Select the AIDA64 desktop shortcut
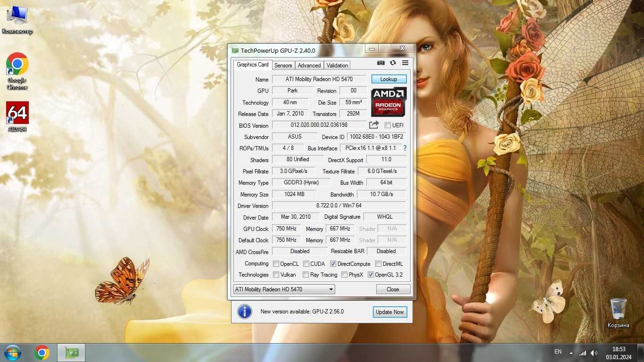 tap(17, 116)
